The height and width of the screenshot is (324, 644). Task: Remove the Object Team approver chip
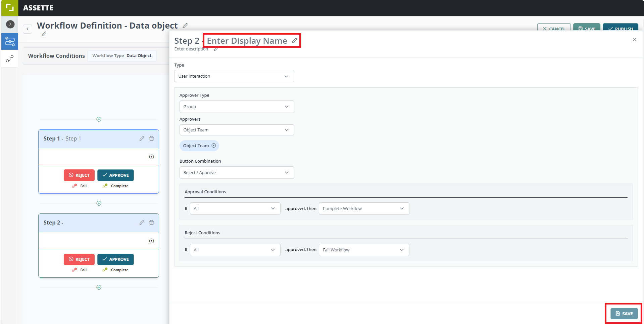click(214, 146)
